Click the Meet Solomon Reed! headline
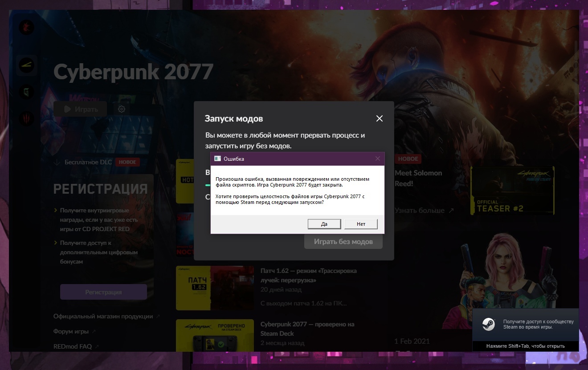 tap(418, 178)
